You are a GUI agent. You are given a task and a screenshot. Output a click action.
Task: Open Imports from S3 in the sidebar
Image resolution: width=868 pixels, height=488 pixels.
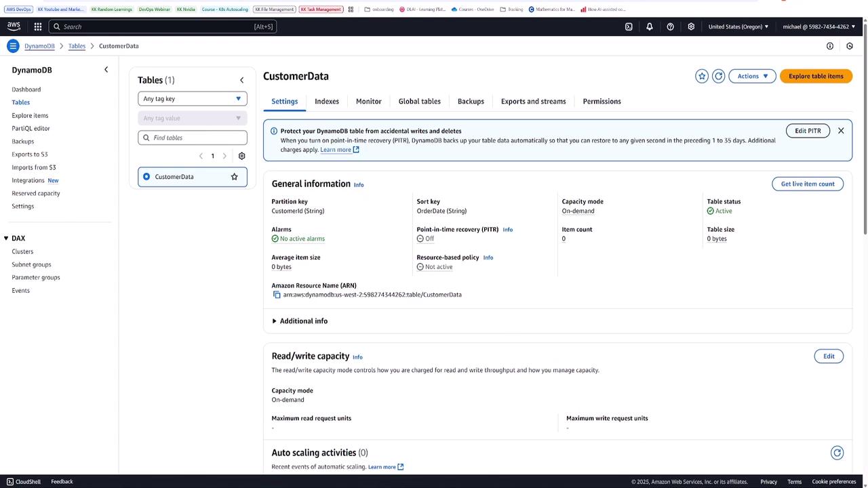(34, 167)
